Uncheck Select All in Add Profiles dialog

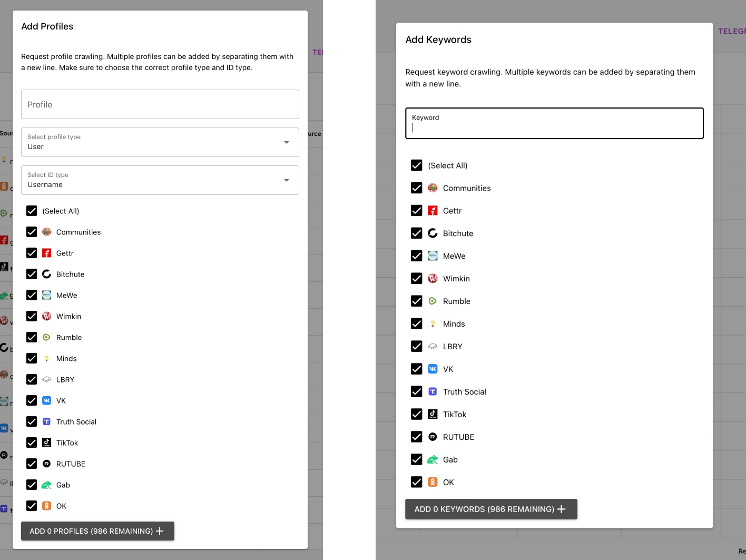32,211
